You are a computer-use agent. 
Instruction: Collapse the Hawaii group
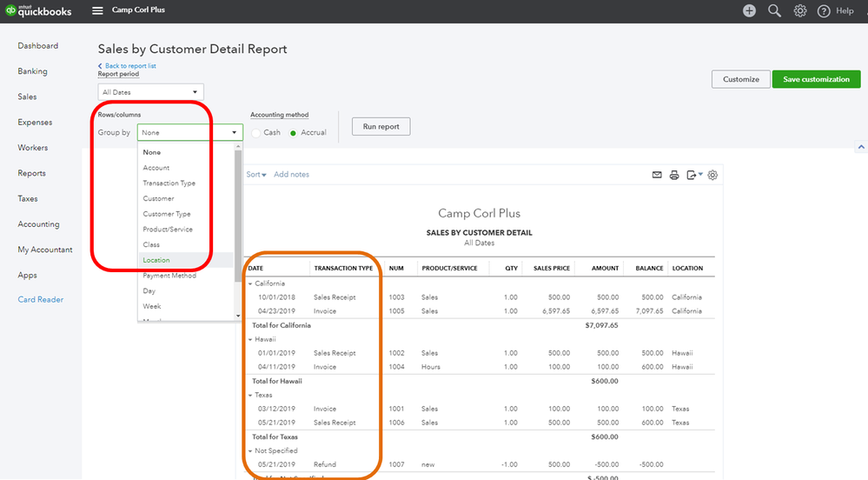[x=250, y=339]
